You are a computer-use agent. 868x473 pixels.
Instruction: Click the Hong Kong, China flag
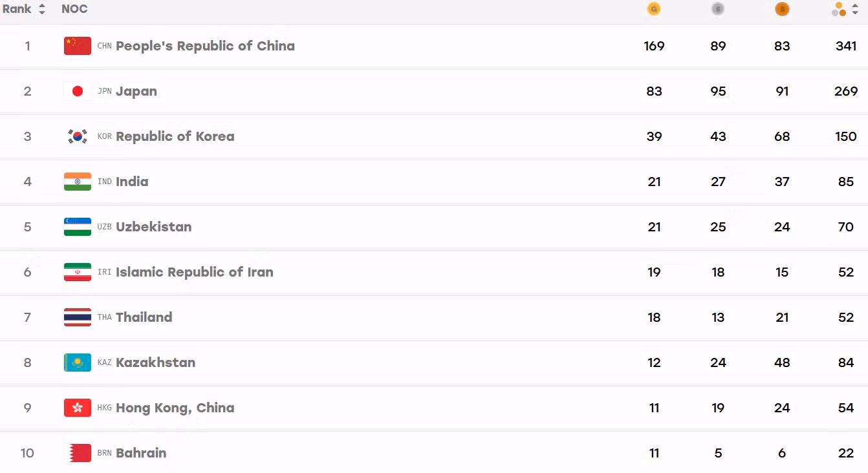(78, 408)
